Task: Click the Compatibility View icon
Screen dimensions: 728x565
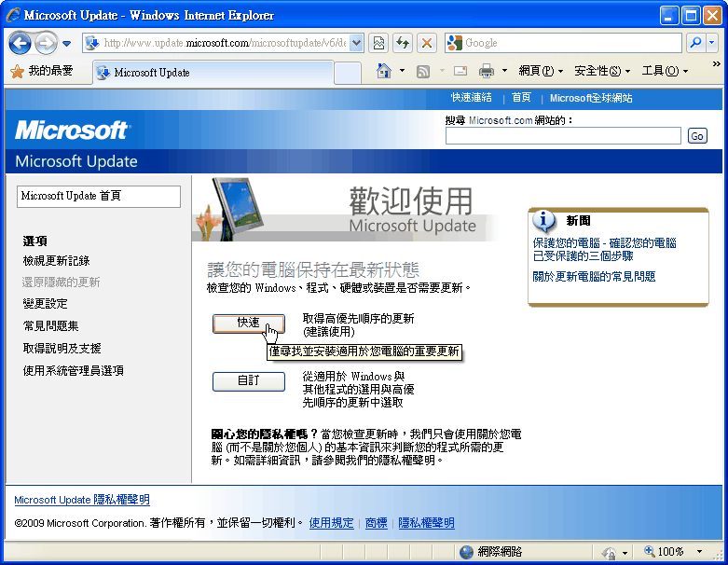Action: (x=378, y=43)
